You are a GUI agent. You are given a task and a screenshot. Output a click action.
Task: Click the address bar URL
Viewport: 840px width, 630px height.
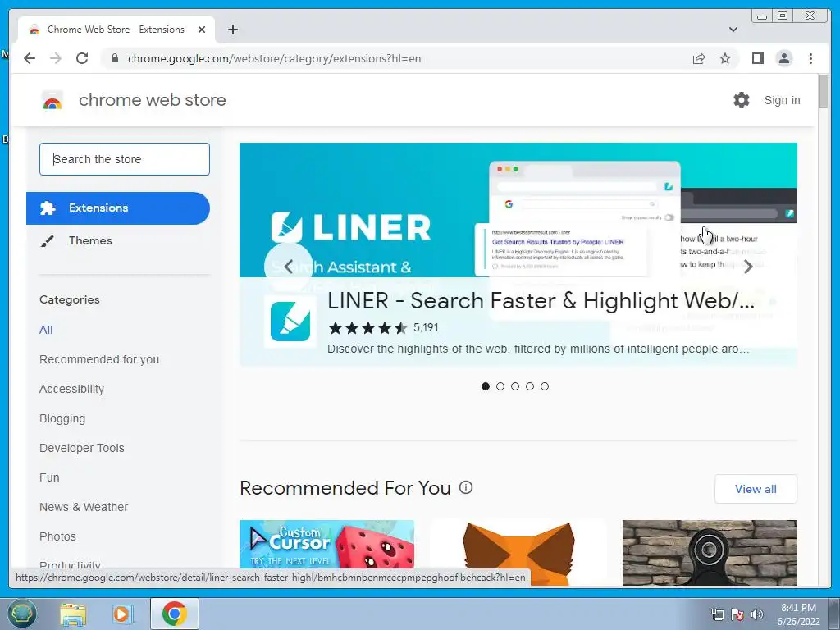[x=274, y=58]
